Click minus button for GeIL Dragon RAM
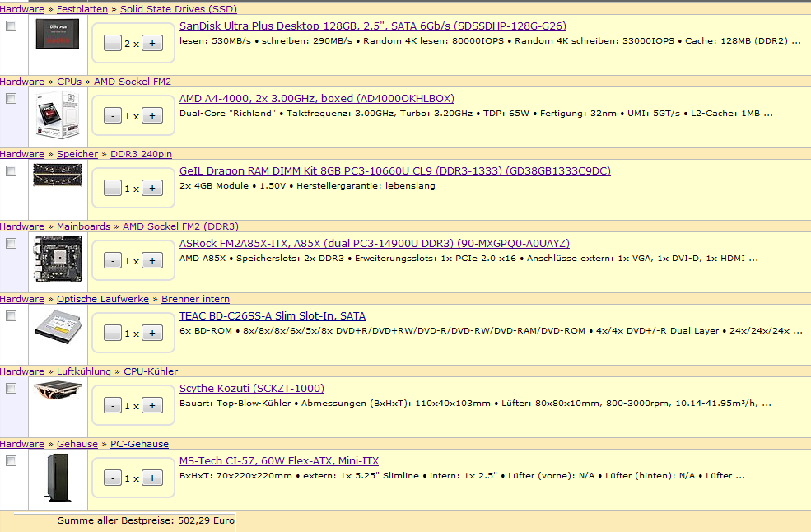 click(x=113, y=189)
